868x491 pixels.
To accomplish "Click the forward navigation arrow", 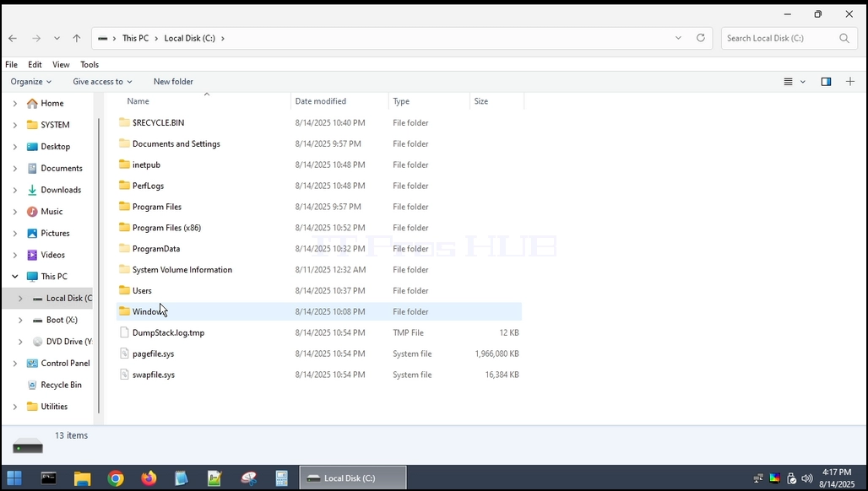I will click(36, 38).
